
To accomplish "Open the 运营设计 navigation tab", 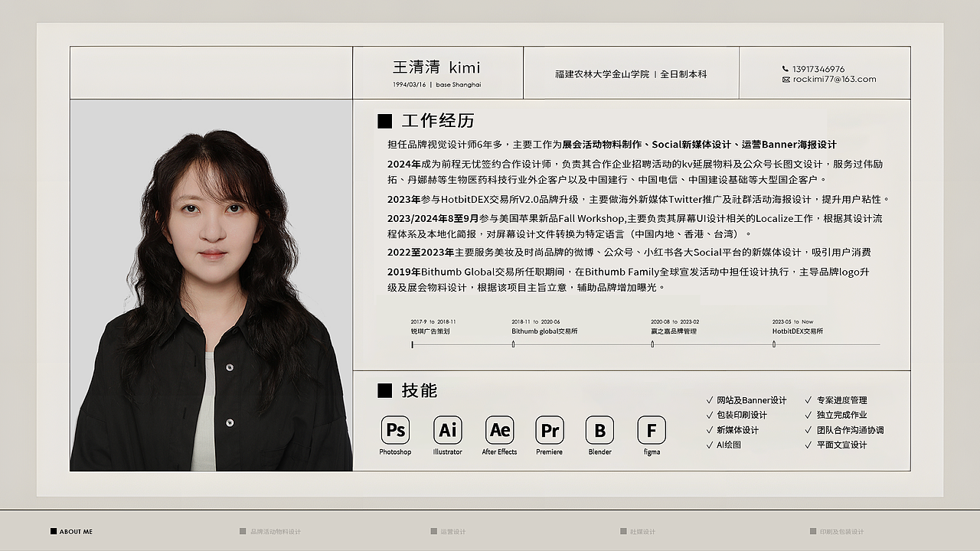I will [448, 531].
